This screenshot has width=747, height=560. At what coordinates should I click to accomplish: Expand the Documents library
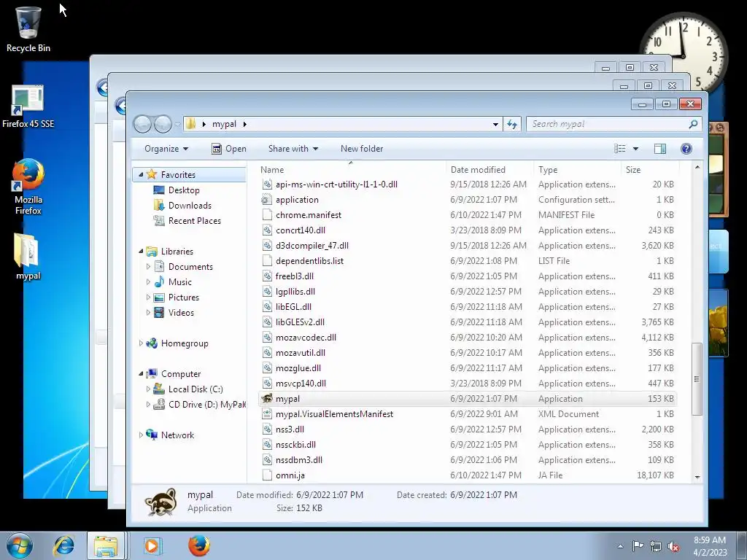pyautogui.click(x=148, y=267)
